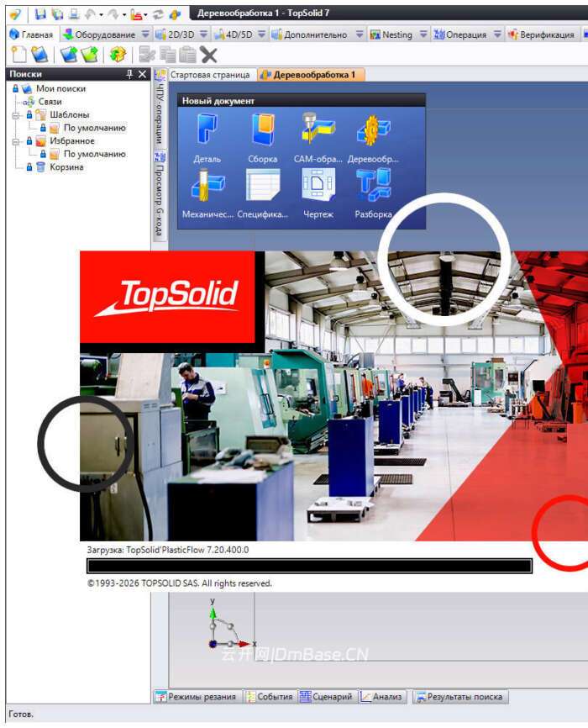Create a new Сборка document
Image resolution: width=588 pixels, height=728 pixels.
263,137
